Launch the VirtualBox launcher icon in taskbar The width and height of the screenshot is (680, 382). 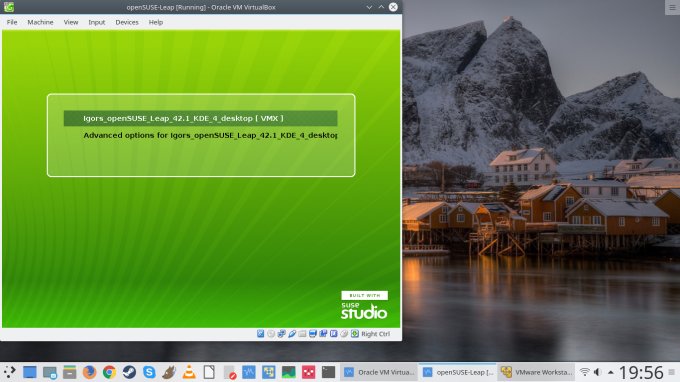click(x=268, y=372)
